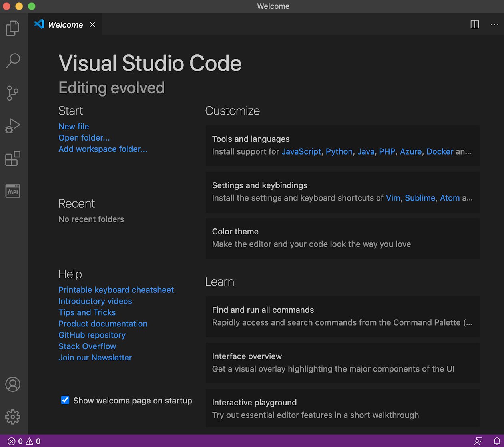Install JavaScript language support
The width and height of the screenshot is (504, 447).
point(301,152)
